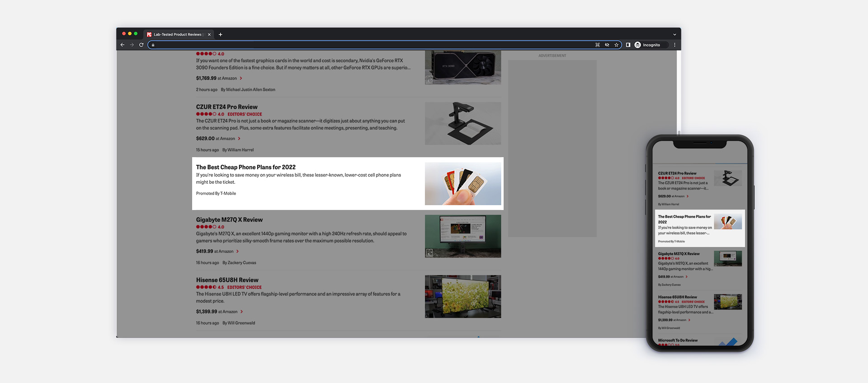The width and height of the screenshot is (868, 383).
Task: Reload the page with refresh icon
Action: 142,45
